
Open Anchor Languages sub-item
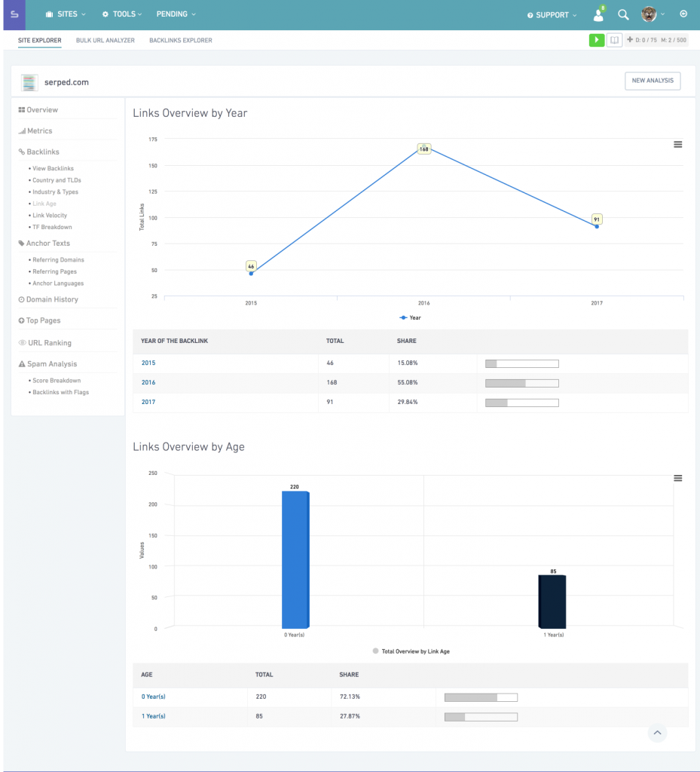[x=58, y=283]
